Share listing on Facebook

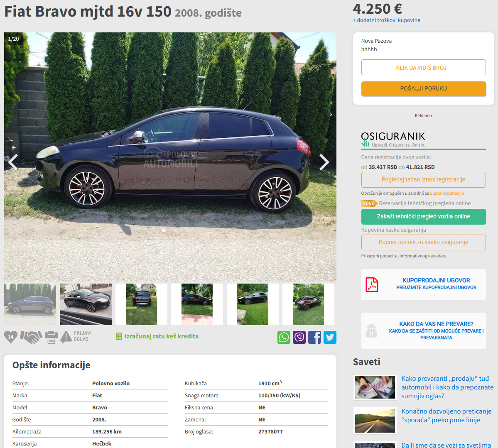[314, 337]
